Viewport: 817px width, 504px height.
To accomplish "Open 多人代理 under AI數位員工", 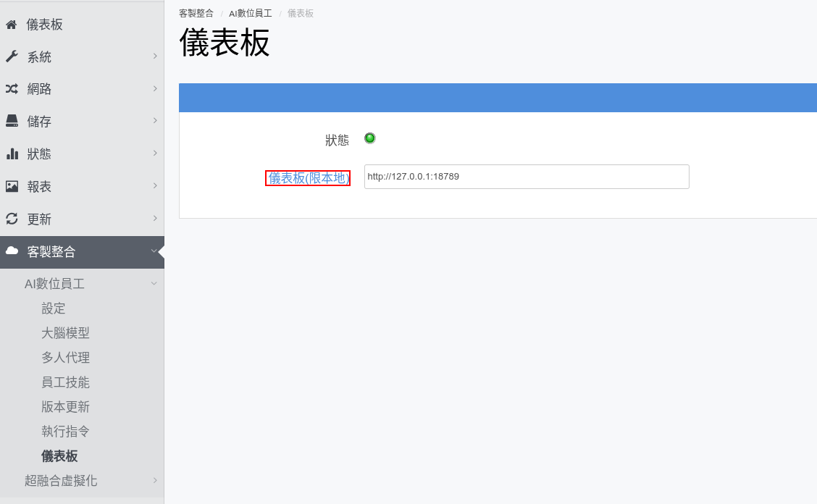I will 66,358.
